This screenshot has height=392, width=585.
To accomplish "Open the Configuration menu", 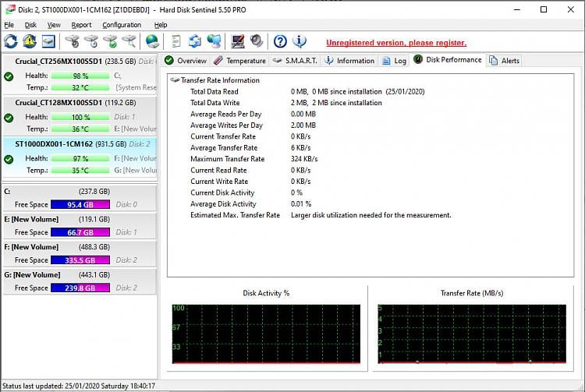I will click(x=122, y=25).
